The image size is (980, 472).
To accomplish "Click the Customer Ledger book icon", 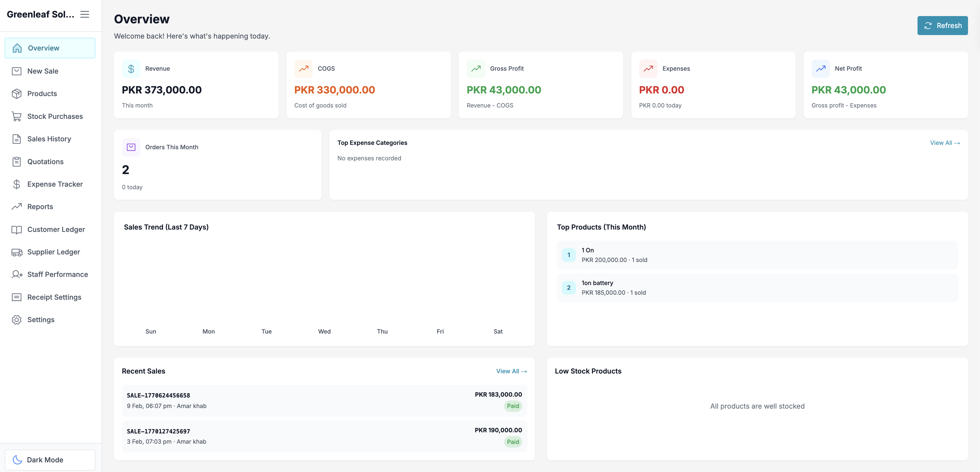I will [x=17, y=230].
